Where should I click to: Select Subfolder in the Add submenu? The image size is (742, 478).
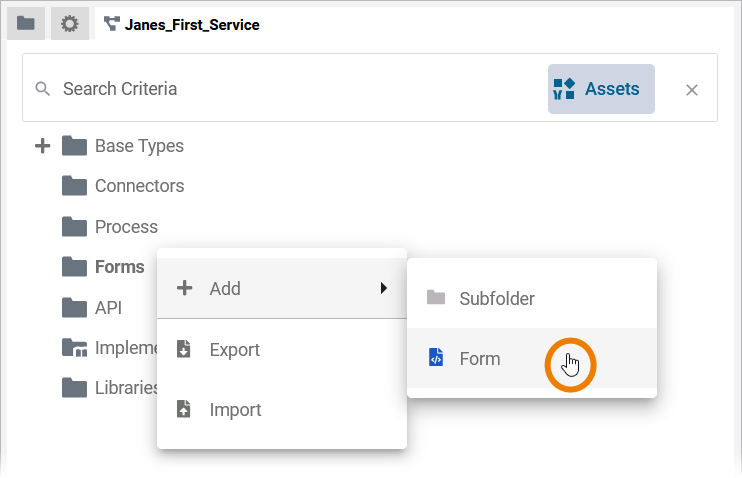coord(497,298)
